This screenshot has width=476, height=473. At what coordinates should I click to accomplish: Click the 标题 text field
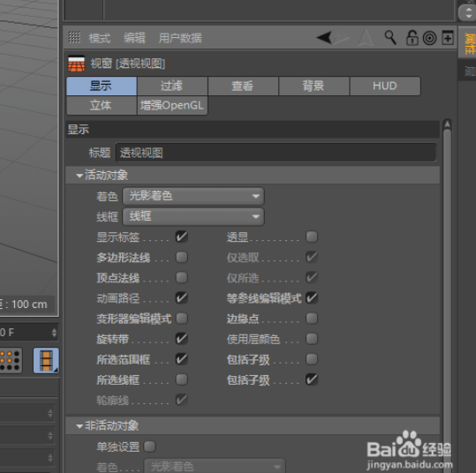[276, 153]
